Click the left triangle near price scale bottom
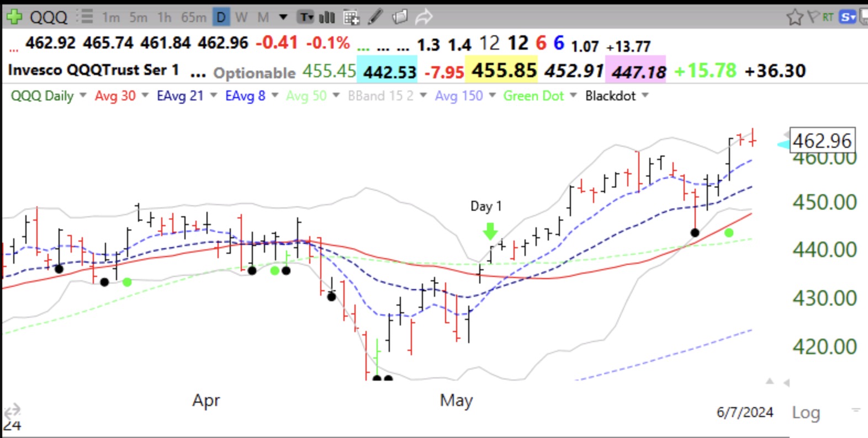Screen dimensions: 868x438 click(786, 382)
